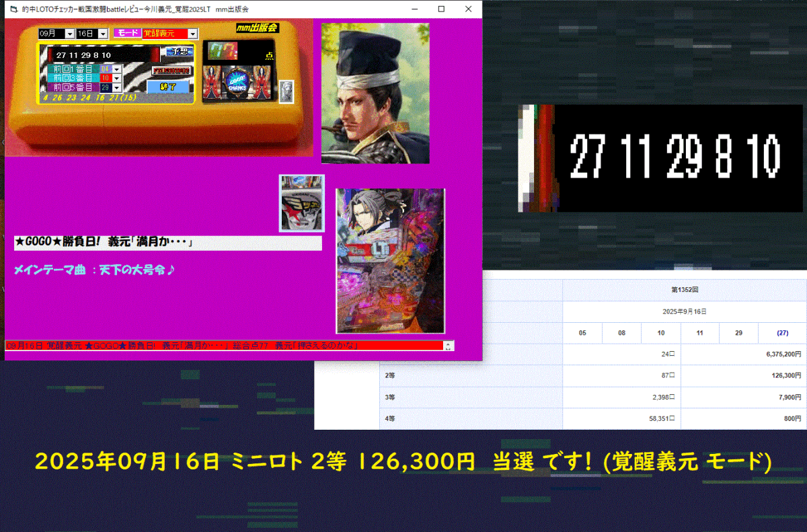Screen dimensions: 807x532
Task: Click winning number 05 in the results table
Action: (x=582, y=333)
